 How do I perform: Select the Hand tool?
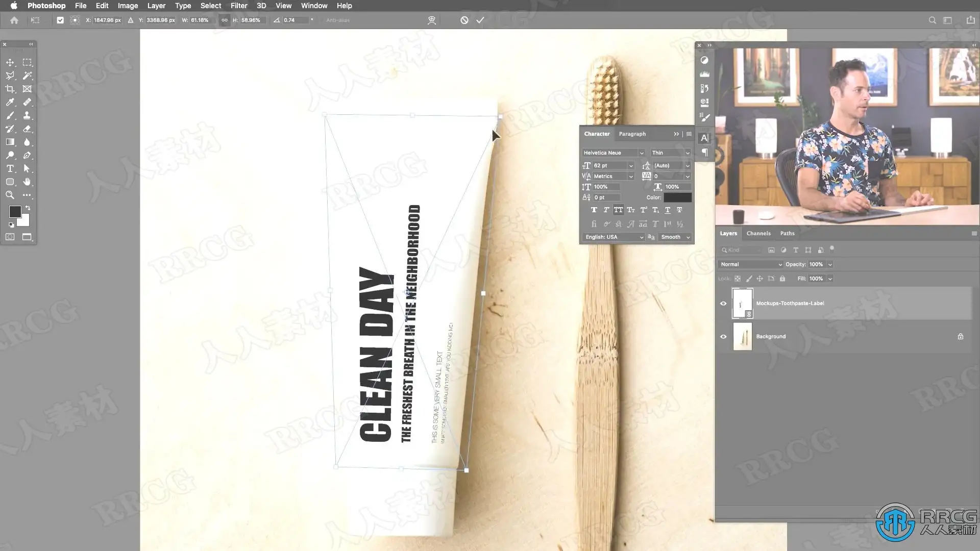[27, 182]
